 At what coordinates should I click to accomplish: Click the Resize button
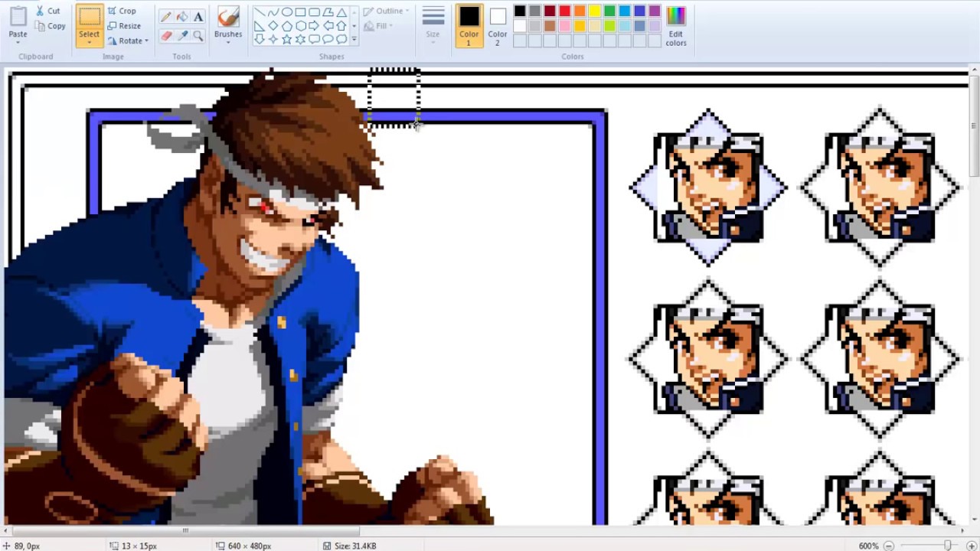tap(124, 26)
